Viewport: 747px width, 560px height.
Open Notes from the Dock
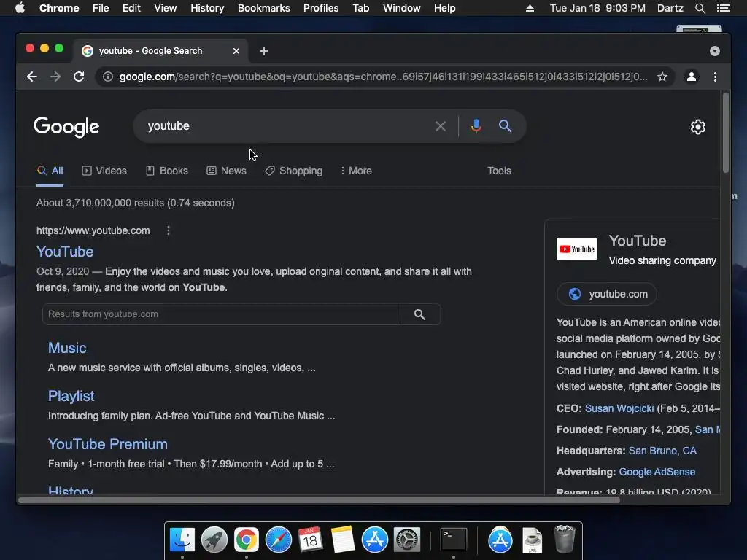[343, 540]
